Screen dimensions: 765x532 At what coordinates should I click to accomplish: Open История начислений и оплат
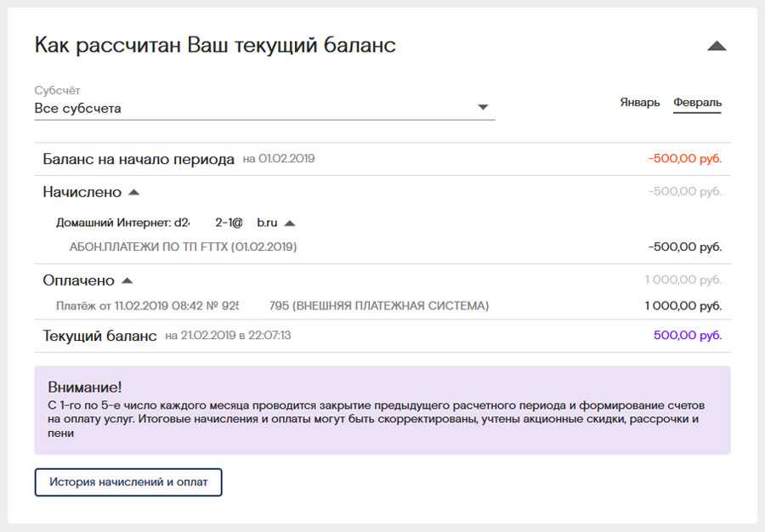pyautogui.click(x=127, y=482)
